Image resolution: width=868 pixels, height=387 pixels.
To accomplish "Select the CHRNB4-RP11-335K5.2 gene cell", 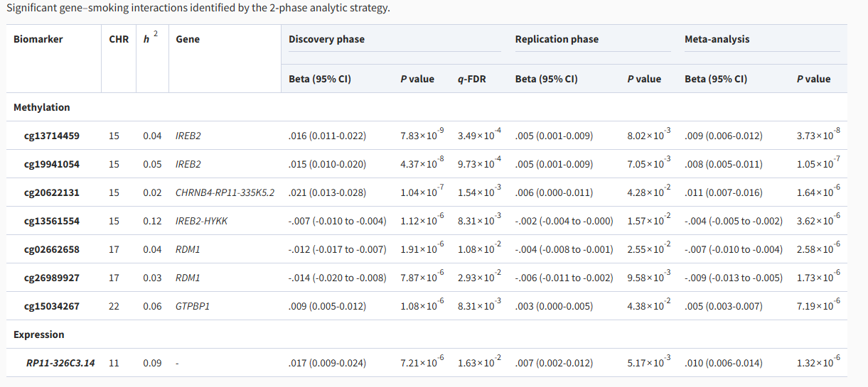I will pos(225,192).
